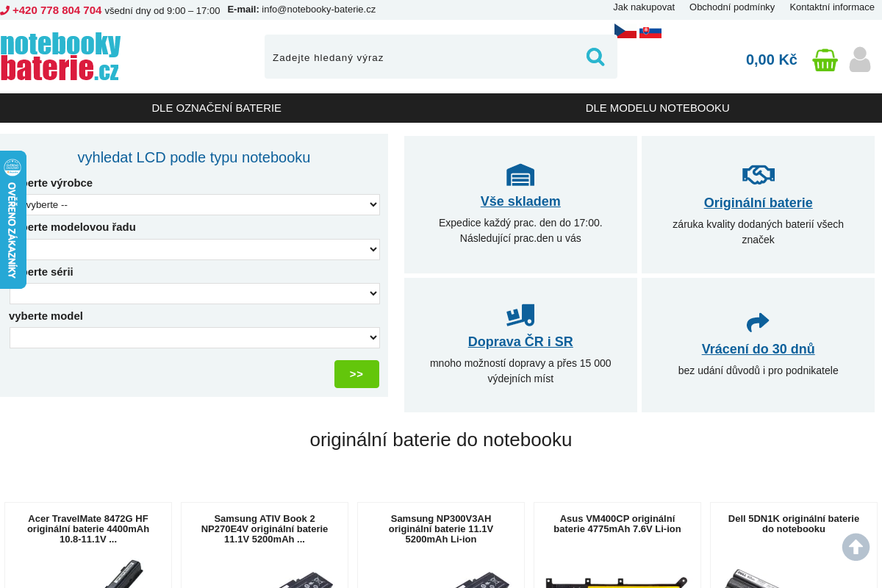Image resolution: width=882 pixels, height=588 pixels.
Task: Expand the vyberte model dropdown
Action: coord(195,337)
